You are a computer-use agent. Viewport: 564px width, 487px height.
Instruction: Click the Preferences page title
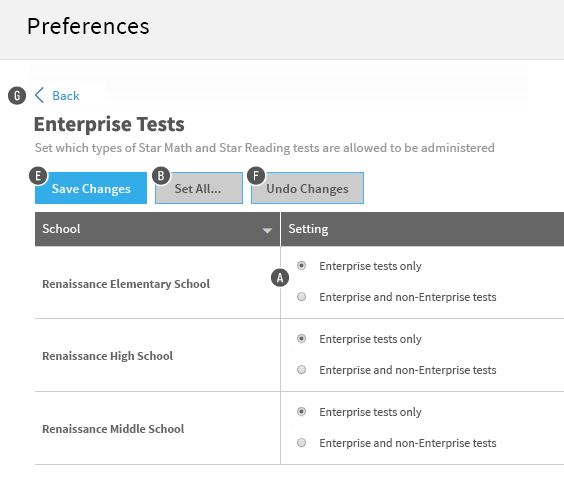tap(88, 26)
